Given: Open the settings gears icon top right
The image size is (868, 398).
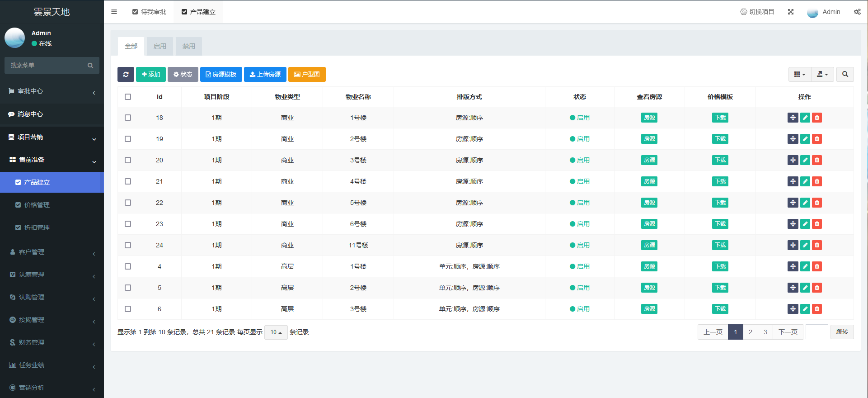Looking at the screenshot, I should click(857, 12).
